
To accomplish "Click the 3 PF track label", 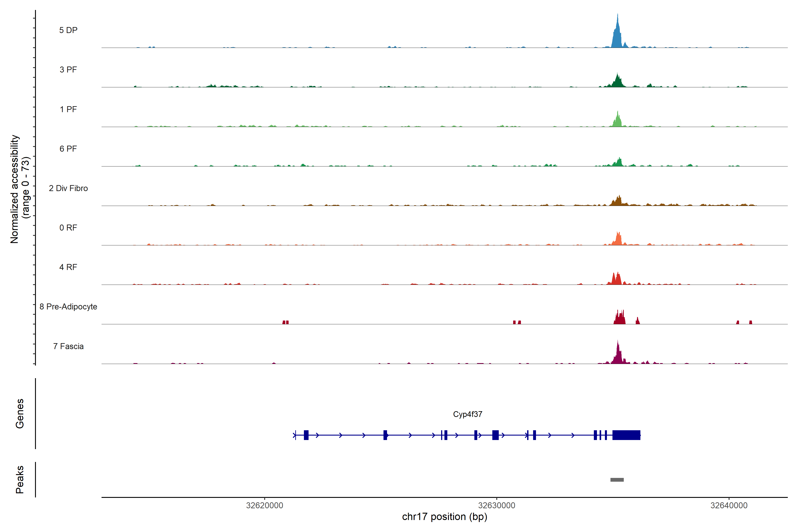I will pyautogui.click(x=68, y=70).
